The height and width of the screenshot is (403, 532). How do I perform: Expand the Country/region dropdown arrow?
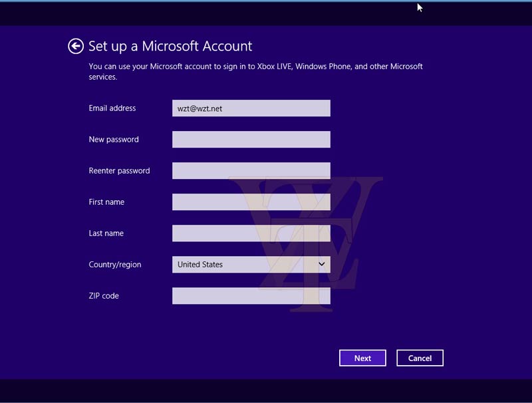[x=322, y=265]
